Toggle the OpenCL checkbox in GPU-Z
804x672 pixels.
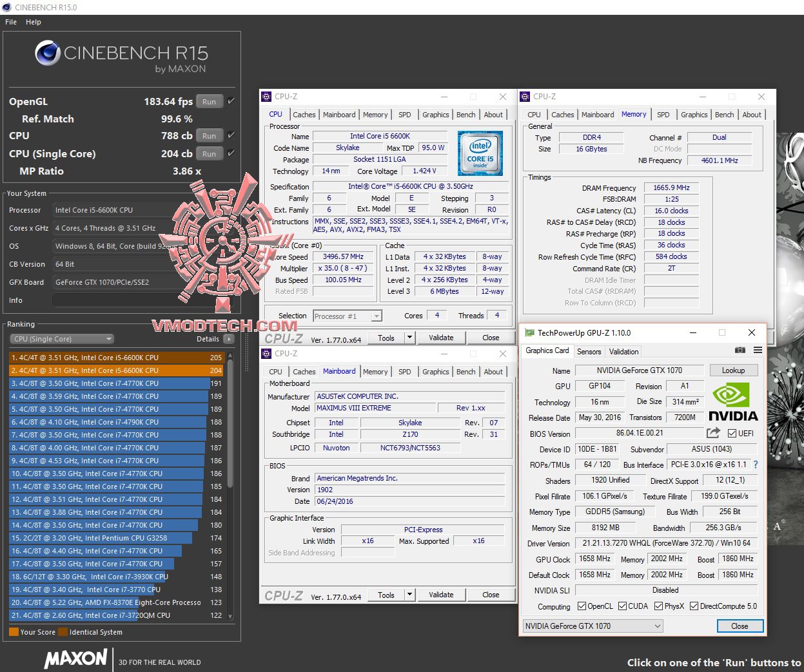(x=582, y=606)
